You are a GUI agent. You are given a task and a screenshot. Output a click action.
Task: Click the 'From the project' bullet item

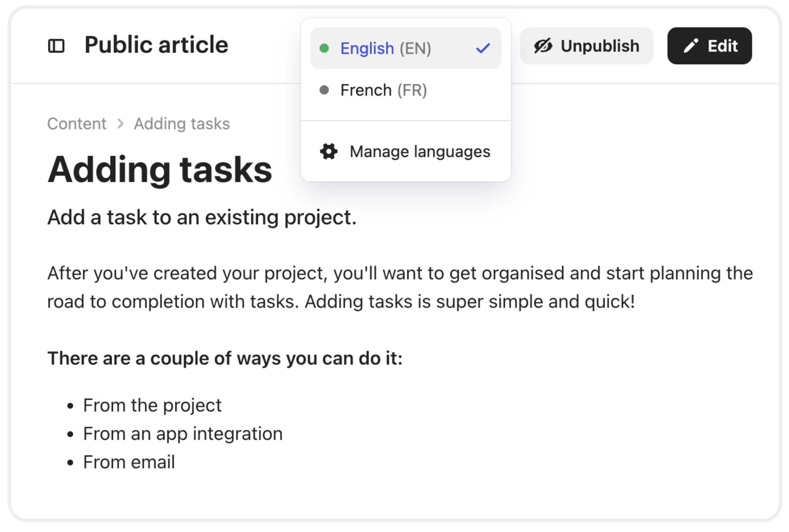[x=152, y=405]
